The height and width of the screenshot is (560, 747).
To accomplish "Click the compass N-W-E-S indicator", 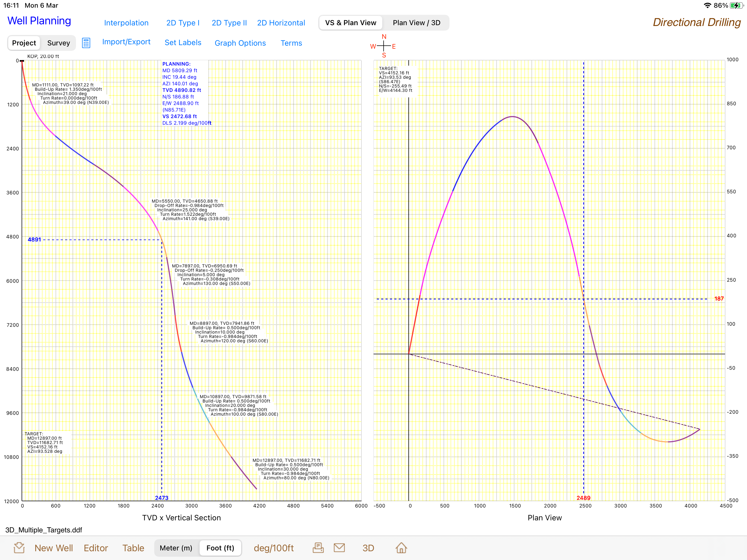I will point(384,46).
